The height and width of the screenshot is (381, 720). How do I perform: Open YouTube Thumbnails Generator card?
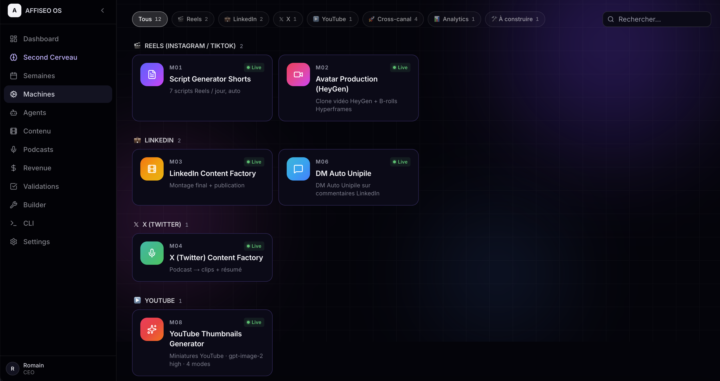tap(202, 343)
